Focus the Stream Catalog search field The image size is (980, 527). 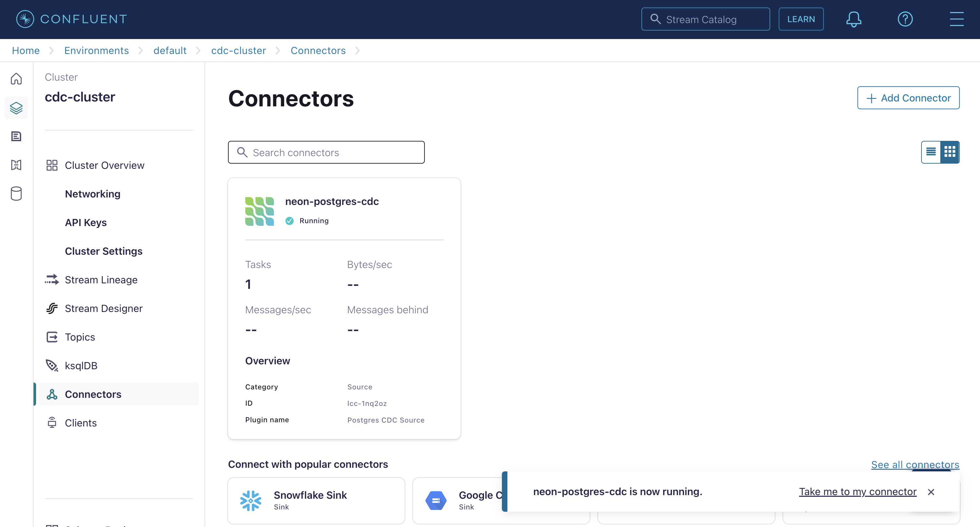click(x=706, y=19)
